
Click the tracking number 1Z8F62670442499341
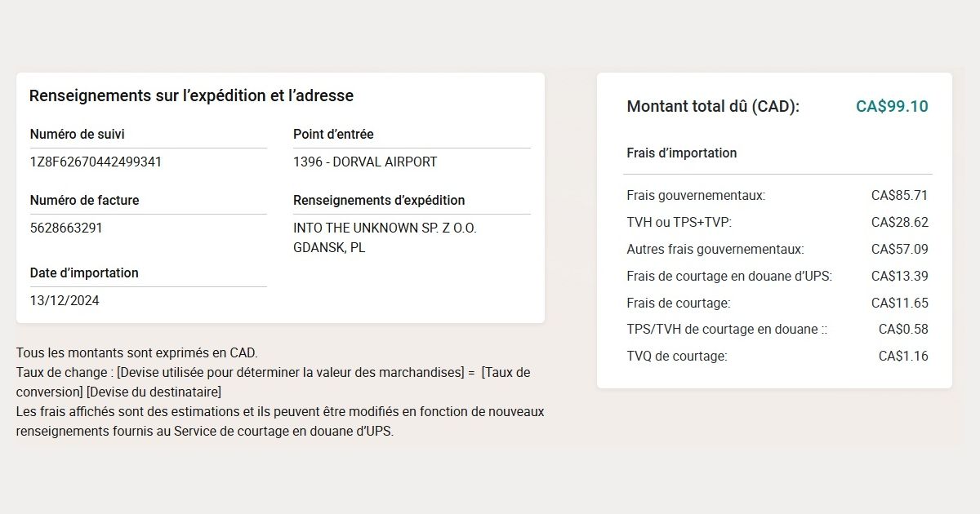96,162
